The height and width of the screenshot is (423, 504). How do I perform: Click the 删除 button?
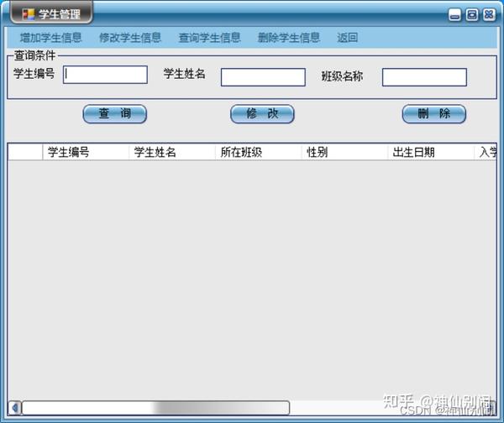tap(434, 114)
